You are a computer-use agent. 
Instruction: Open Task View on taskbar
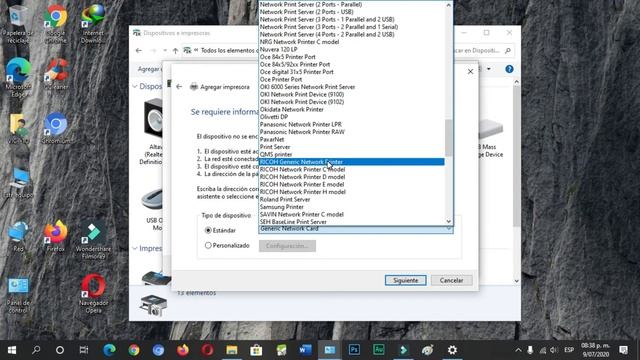click(84, 350)
